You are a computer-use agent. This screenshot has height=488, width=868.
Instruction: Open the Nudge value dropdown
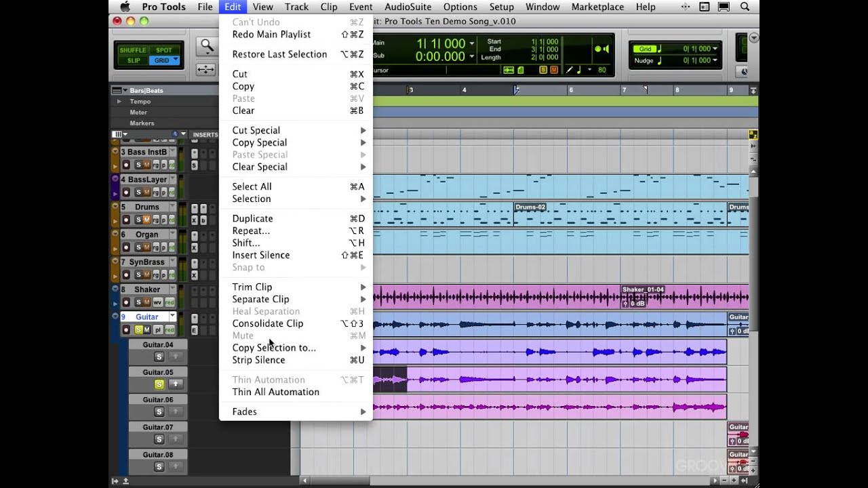[x=715, y=60]
